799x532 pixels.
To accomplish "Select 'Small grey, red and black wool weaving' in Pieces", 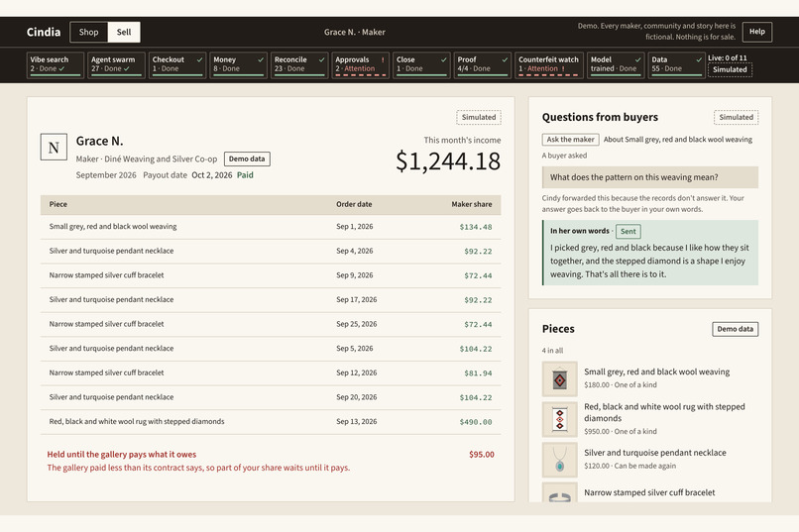I will (x=657, y=372).
